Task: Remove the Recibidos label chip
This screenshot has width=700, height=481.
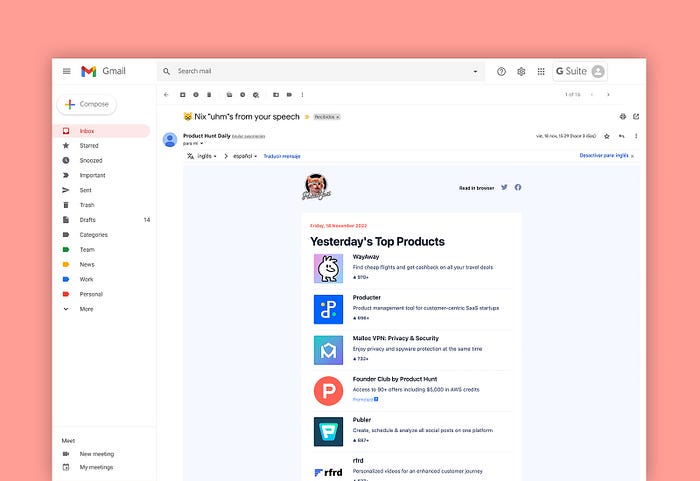Action: pyautogui.click(x=338, y=117)
